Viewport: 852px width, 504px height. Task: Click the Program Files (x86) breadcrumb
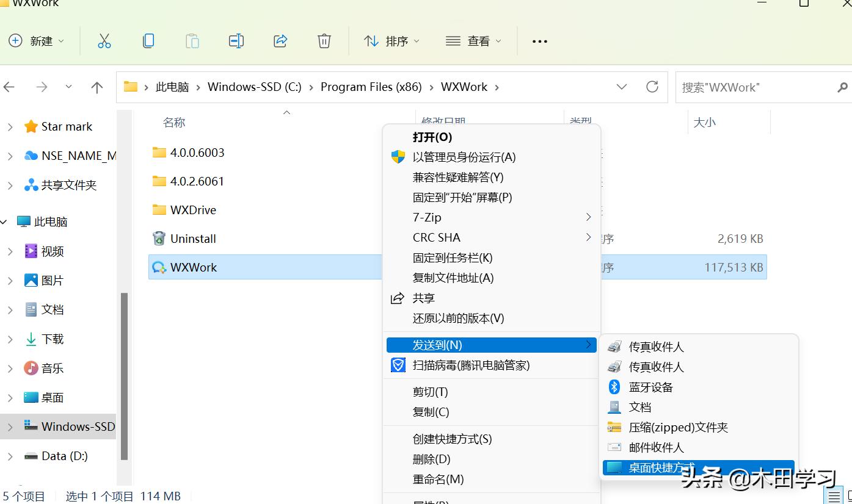tap(371, 87)
